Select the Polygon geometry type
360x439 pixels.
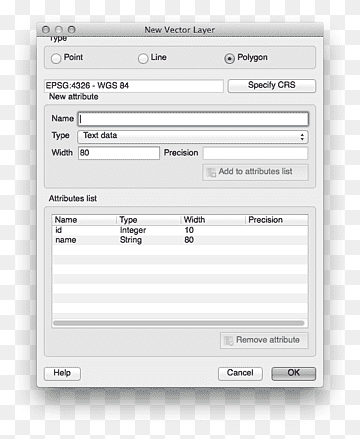click(x=229, y=58)
